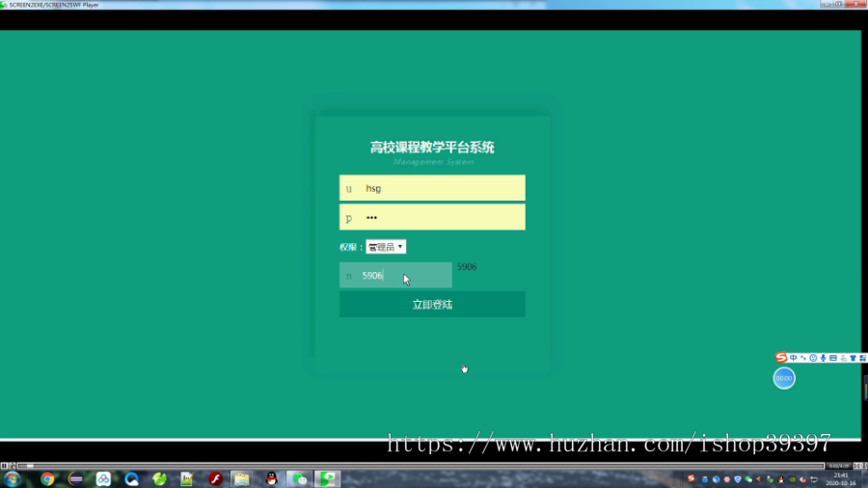This screenshot has width=868, height=488.
Task: Click the username field containing hsg
Action: click(432, 188)
